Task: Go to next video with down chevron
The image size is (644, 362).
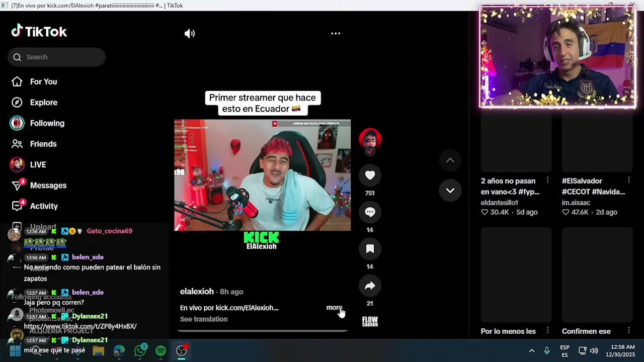Action: coord(450,191)
